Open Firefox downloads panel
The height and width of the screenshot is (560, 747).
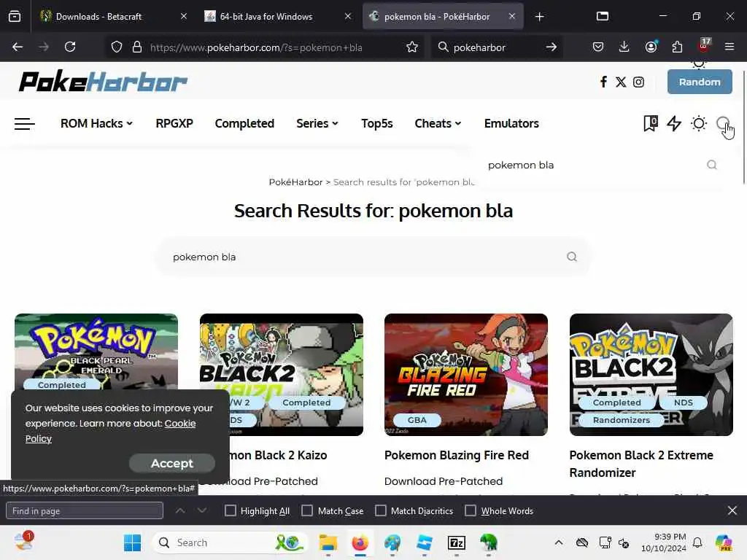[x=624, y=47]
